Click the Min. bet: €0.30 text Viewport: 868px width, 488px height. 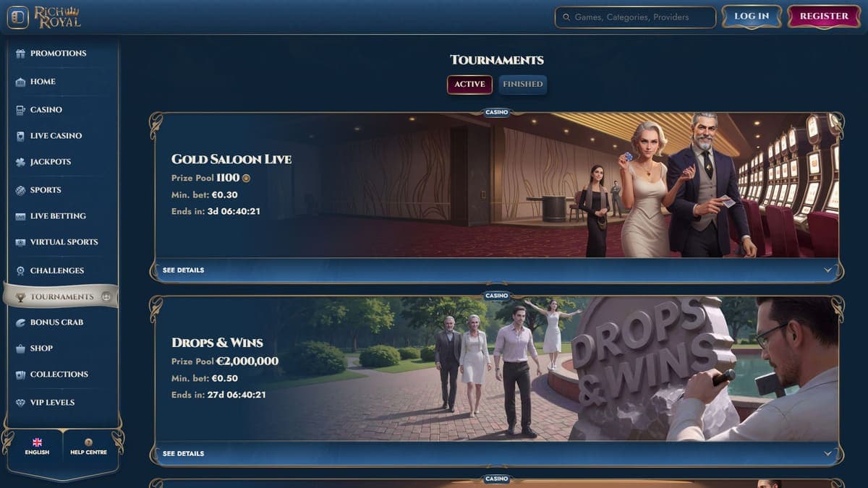(205, 195)
